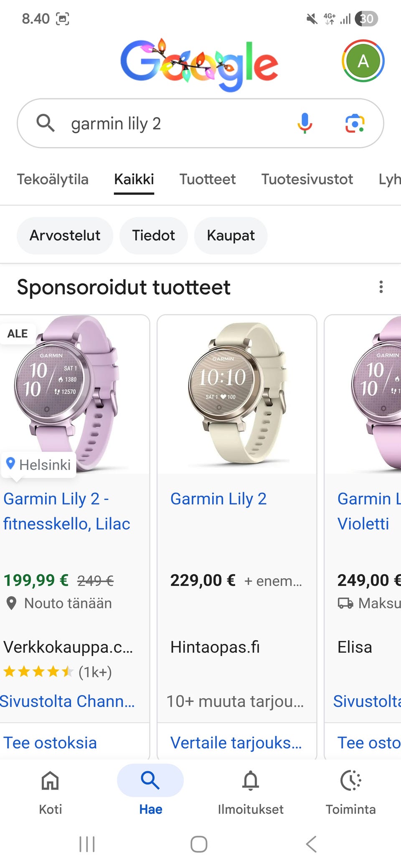Switch to Tekoälytila tab
Image resolution: width=401 pixels, height=868 pixels.
pyautogui.click(x=53, y=179)
